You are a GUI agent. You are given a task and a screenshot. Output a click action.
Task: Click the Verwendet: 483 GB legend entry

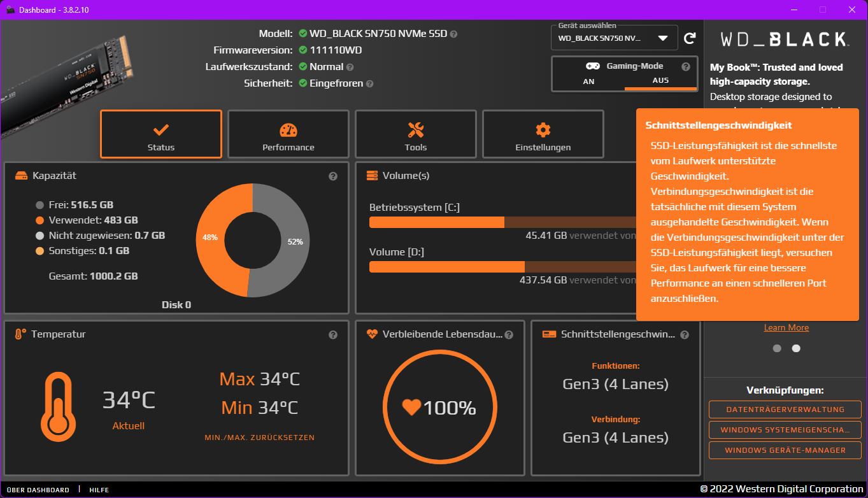87,220
